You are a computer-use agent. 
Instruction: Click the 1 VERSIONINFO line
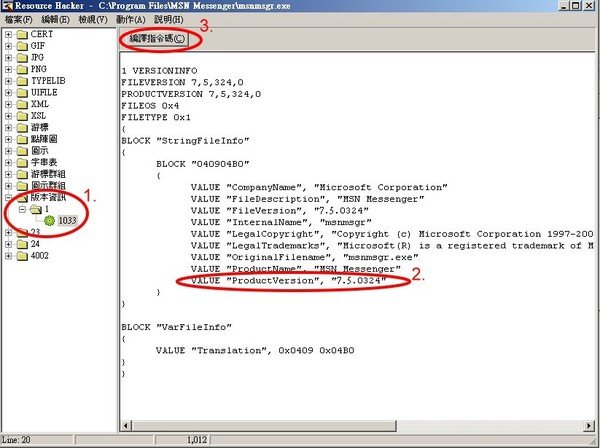[x=159, y=71]
